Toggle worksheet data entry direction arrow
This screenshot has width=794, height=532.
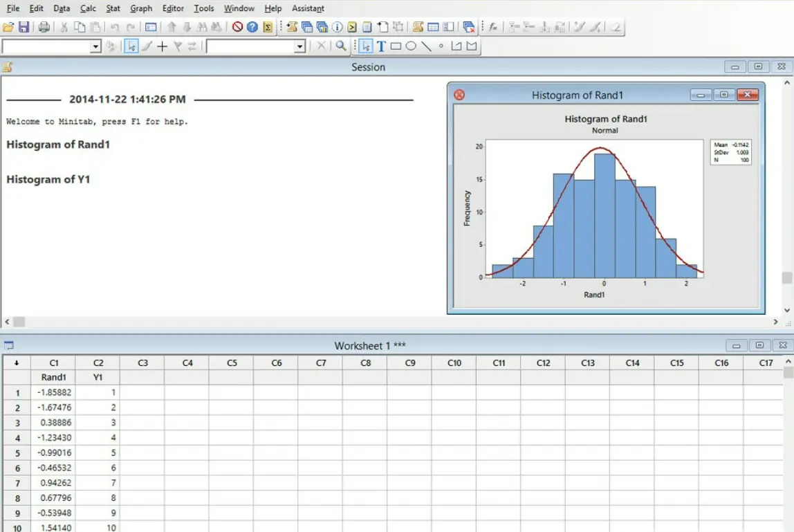17,363
